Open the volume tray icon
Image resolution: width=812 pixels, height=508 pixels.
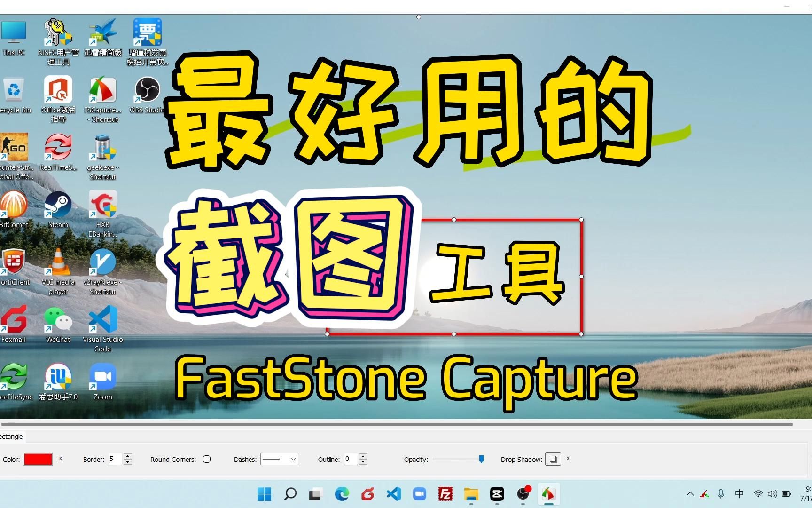coord(772,494)
